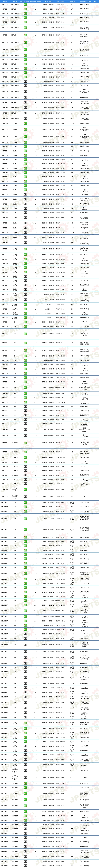Image resolution: width=99 pixels, height=868 pixels.
Task: Select the ZX Furgon / liftback 1.9 model cell
Action: coord(15,497)
